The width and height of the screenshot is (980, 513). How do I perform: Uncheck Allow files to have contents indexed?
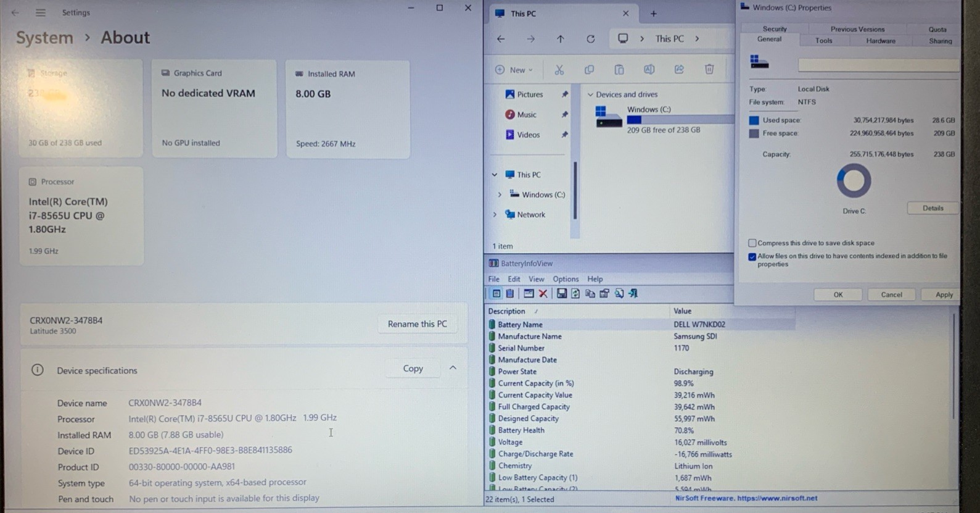coord(752,257)
